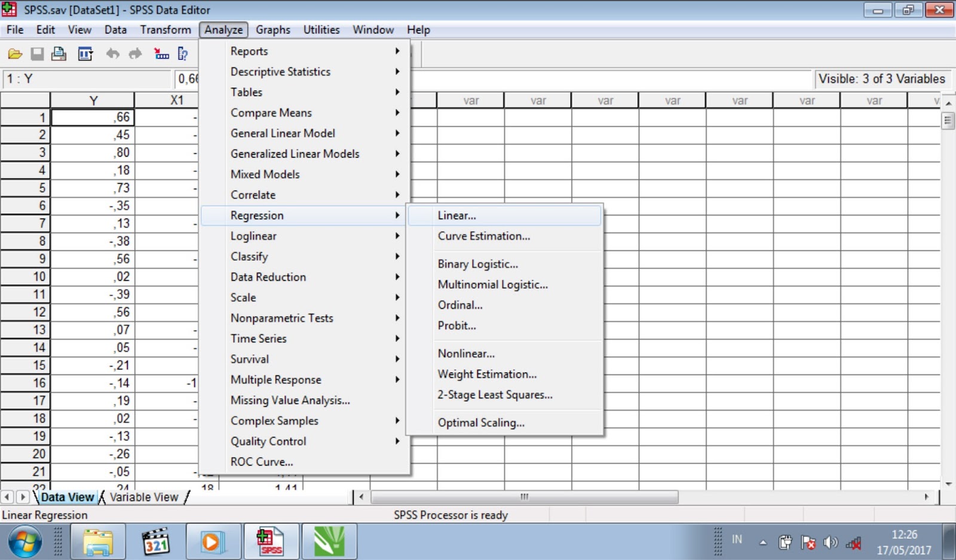Expand the Compare Means submenu
This screenshot has width=956, height=560.
pos(305,113)
